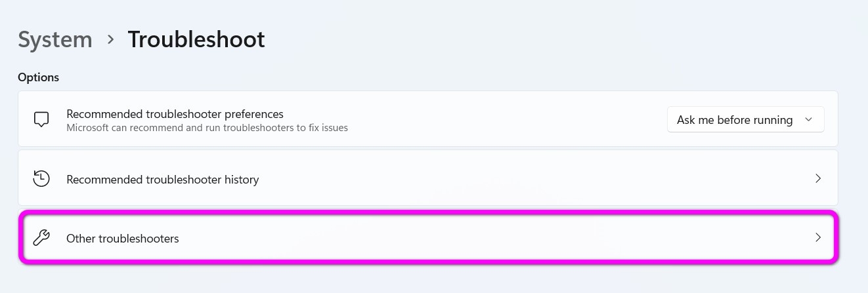This screenshot has width=868, height=293.
Task: Click empty area of the preferences card
Action: (x=506, y=120)
